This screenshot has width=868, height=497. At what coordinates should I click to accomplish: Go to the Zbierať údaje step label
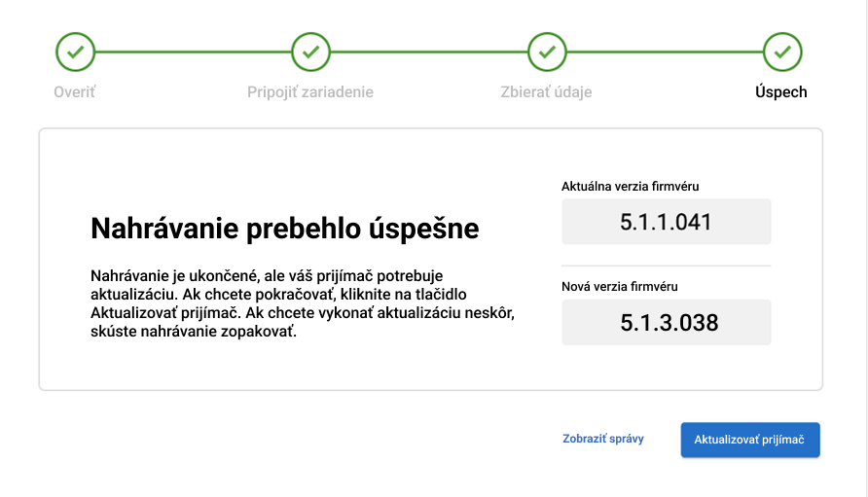546,92
